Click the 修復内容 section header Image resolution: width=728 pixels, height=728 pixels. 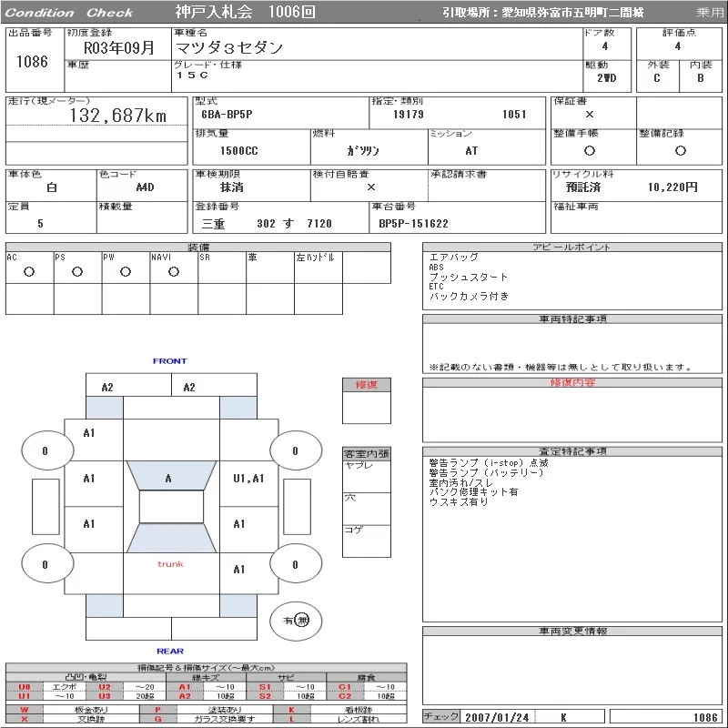572,382
